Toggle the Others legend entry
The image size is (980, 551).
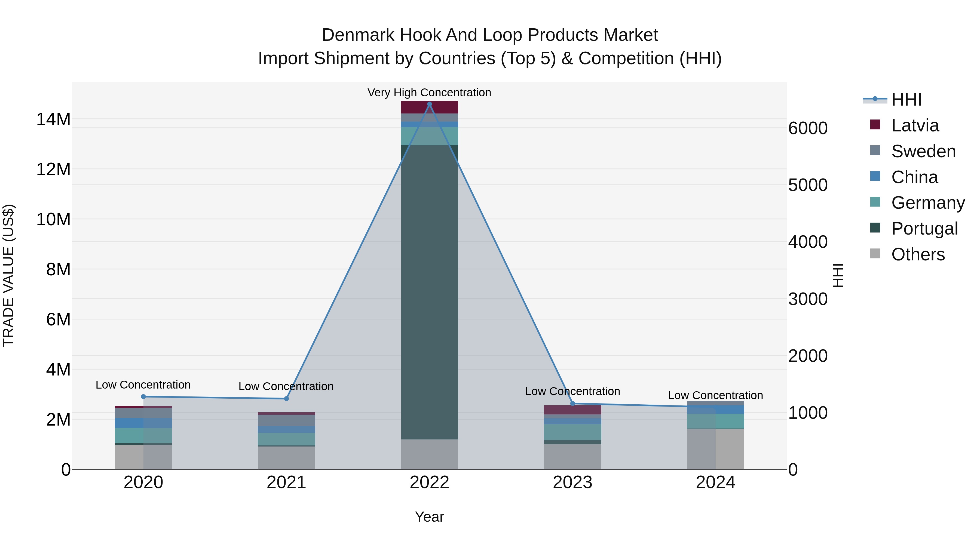(x=907, y=254)
